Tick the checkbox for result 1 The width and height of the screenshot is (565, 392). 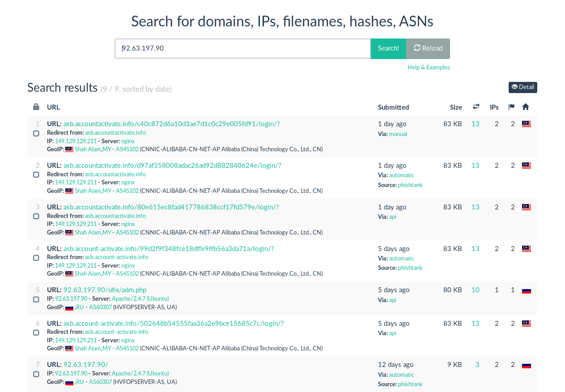point(36,133)
